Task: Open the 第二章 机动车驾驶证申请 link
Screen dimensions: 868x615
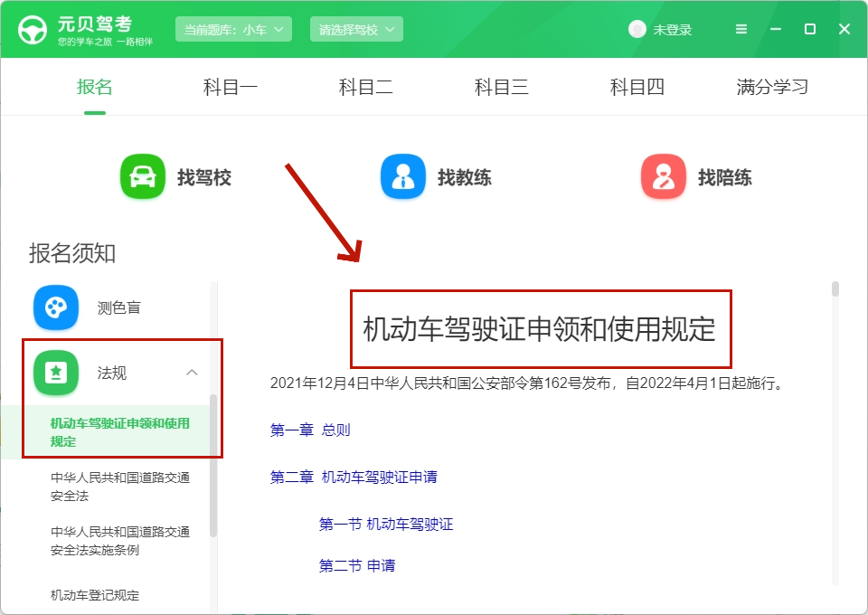Action: tap(354, 477)
